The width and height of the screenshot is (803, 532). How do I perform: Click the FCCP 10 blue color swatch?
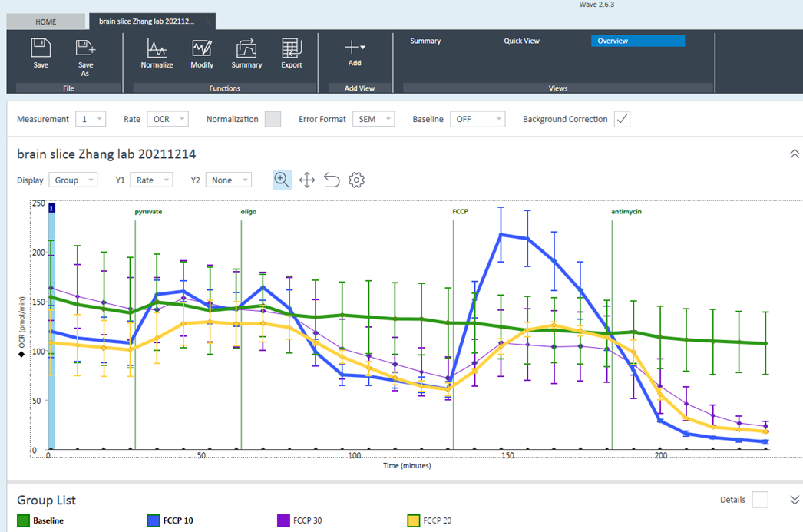tap(154, 520)
